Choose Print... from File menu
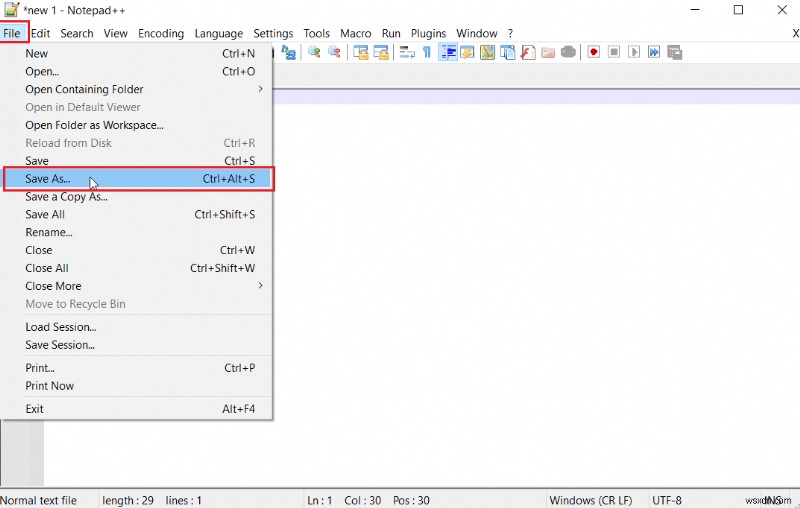This screenshot has height=508, width=800. (x=137, y=368)
